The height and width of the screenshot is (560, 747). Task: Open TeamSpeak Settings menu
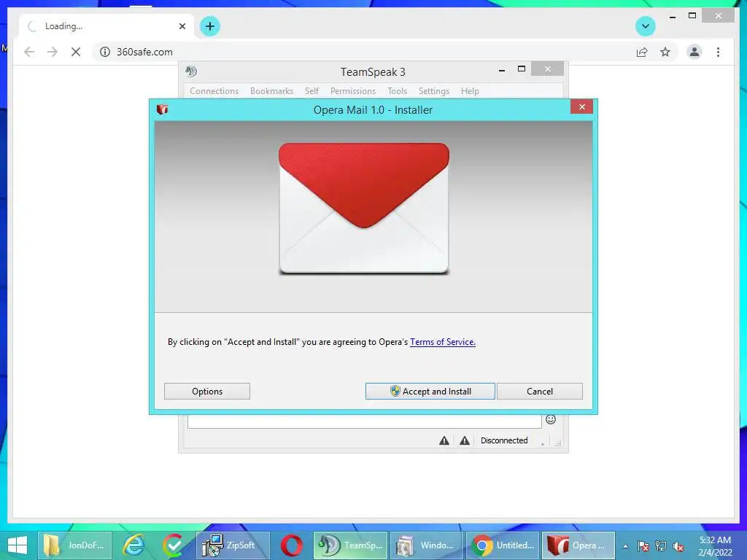click(x=433, y=91)
